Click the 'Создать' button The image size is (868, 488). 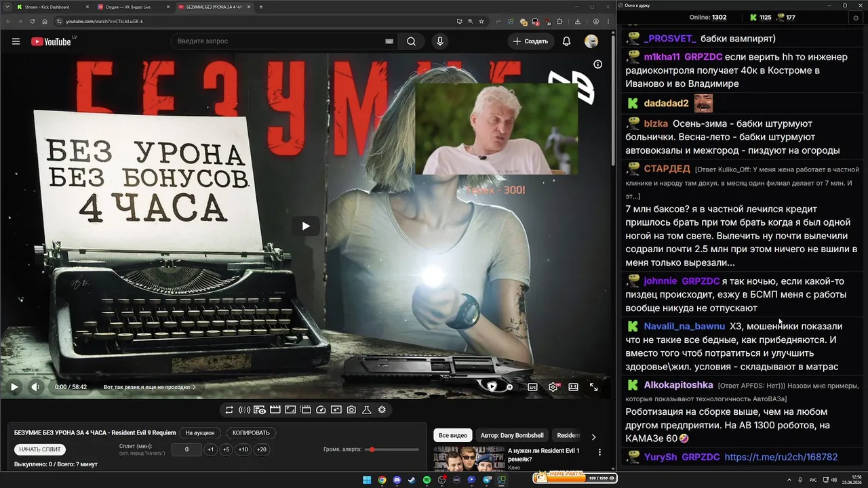pos(530,41)
